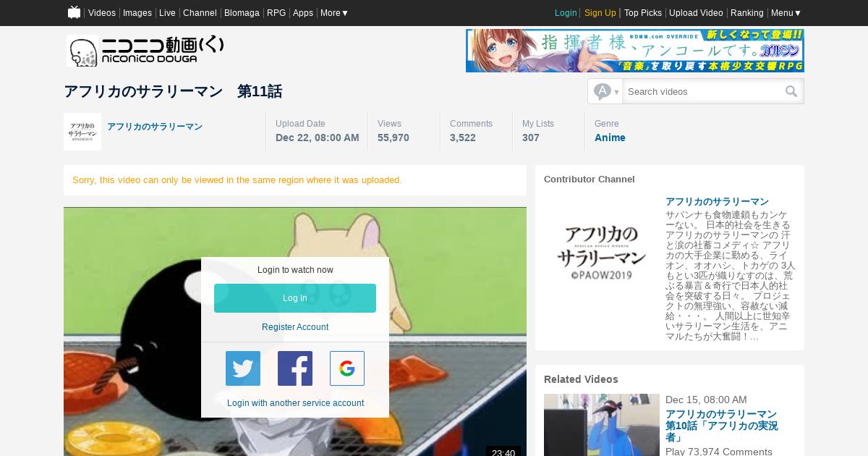The image size is (868, 456).
Task: Click the teal Log In button
Action: point(295,298)
